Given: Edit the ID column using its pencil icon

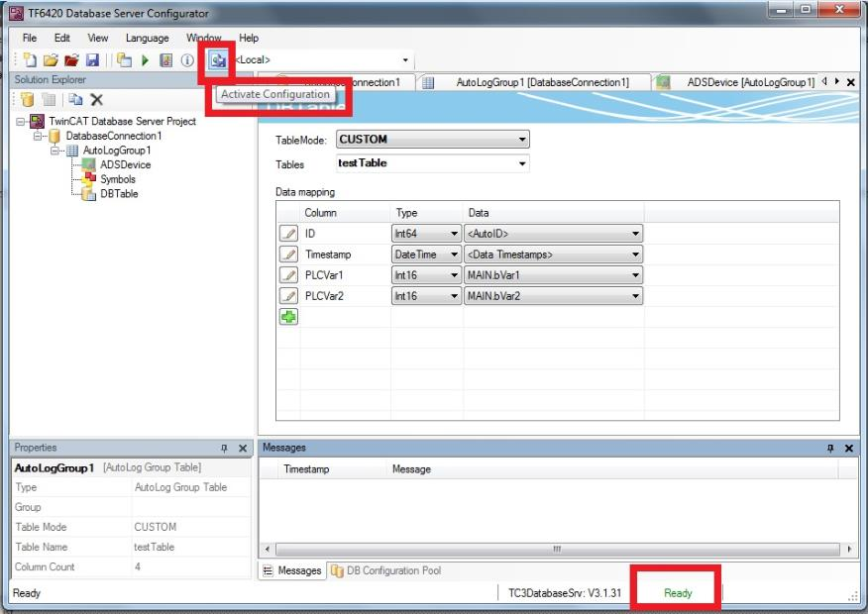Looking at the screenshot, I should point(288,234).
